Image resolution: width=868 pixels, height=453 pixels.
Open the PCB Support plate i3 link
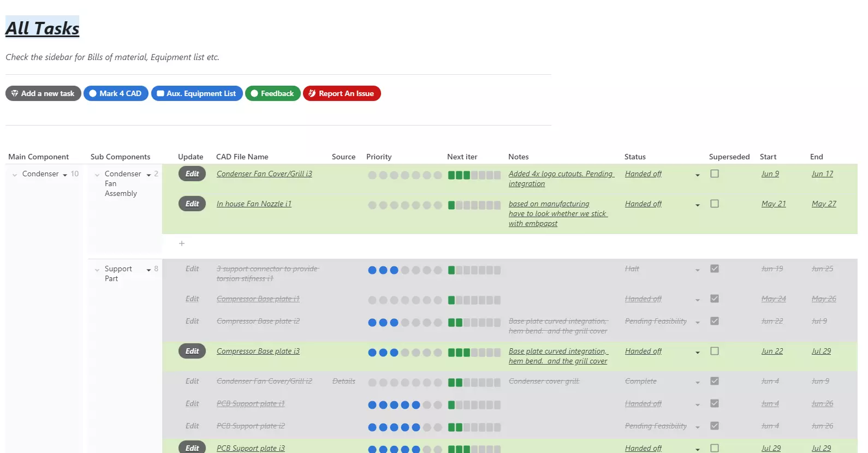[251, 448]
